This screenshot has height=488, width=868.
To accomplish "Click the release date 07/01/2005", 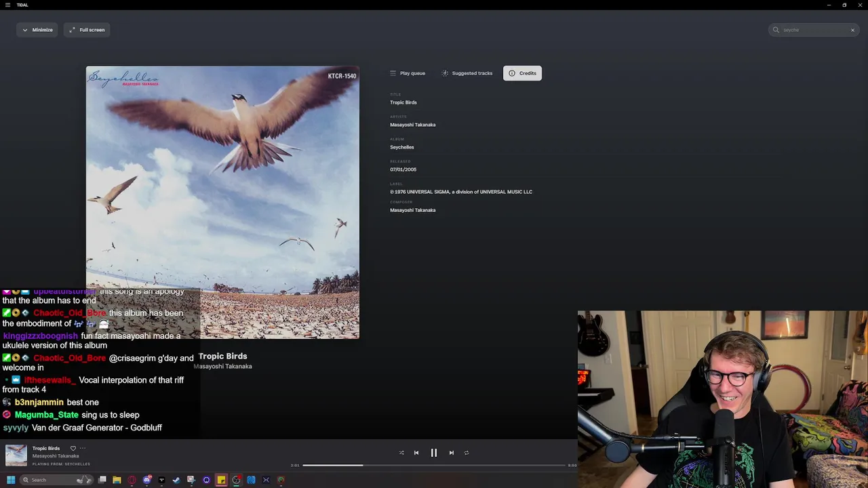I will pos(403,169).
